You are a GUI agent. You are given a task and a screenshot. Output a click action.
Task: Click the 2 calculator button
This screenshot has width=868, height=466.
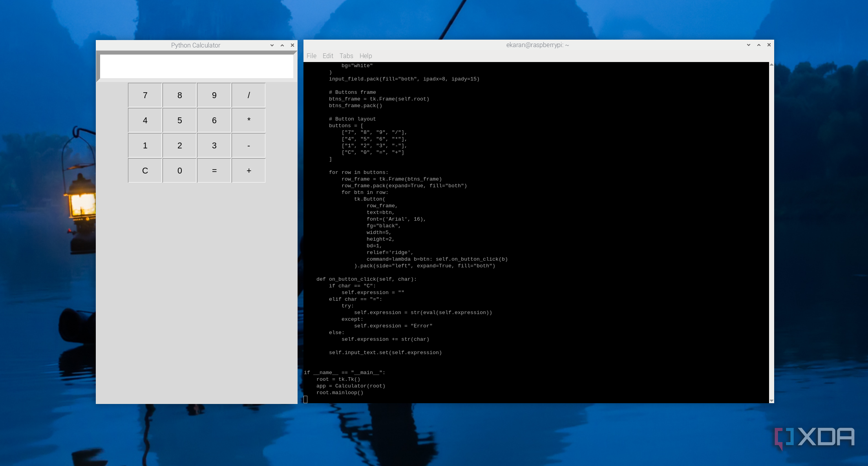click(x=179, y=146)
